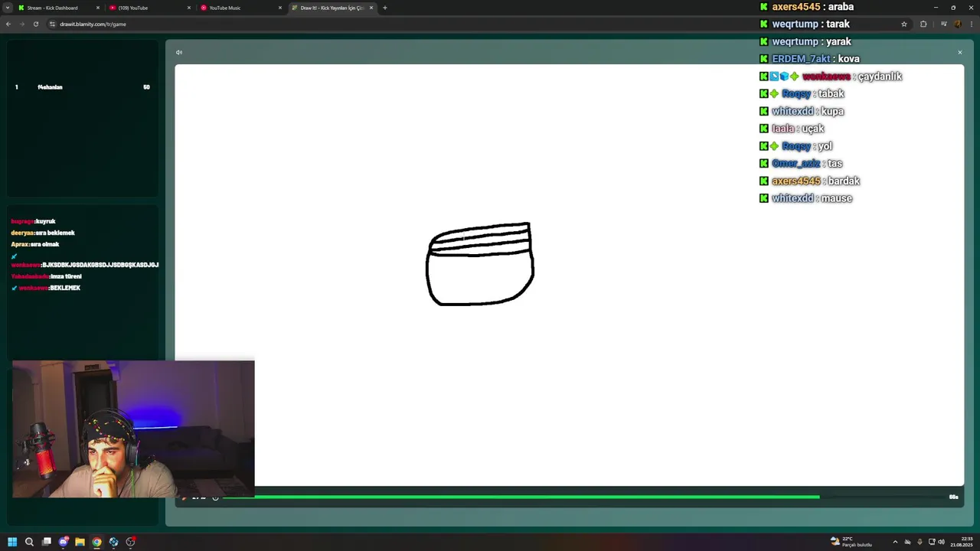Click laala message 'uçak'

[x=813, y=129]
